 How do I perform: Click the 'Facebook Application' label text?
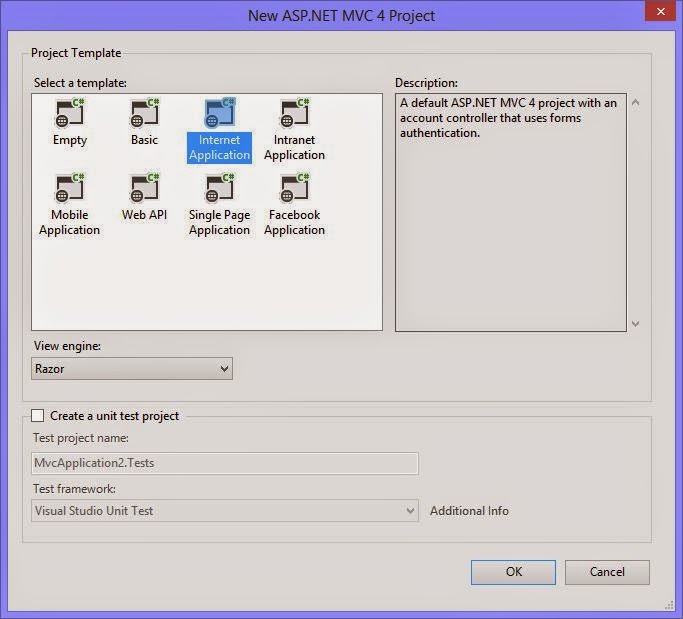coord(294,222)
